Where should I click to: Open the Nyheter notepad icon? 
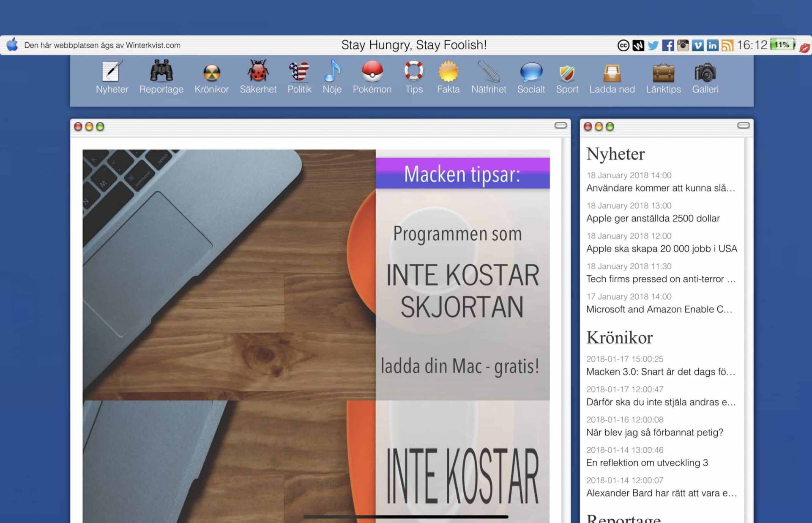tap(112, 71)
